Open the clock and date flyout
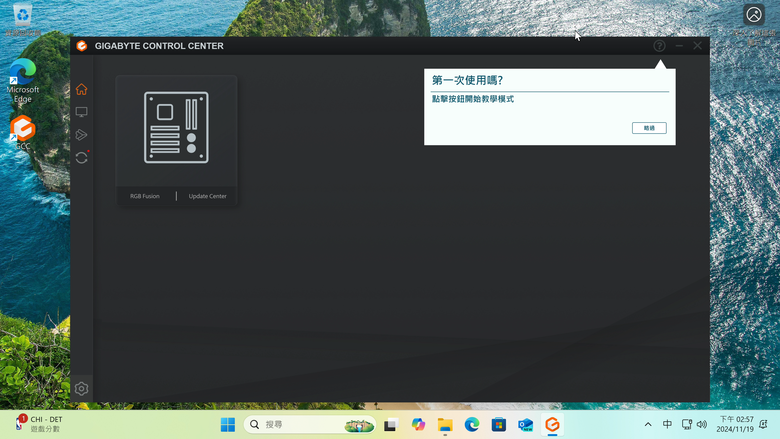The width and height of the screenshot is (780, 439). pos(735,424)
